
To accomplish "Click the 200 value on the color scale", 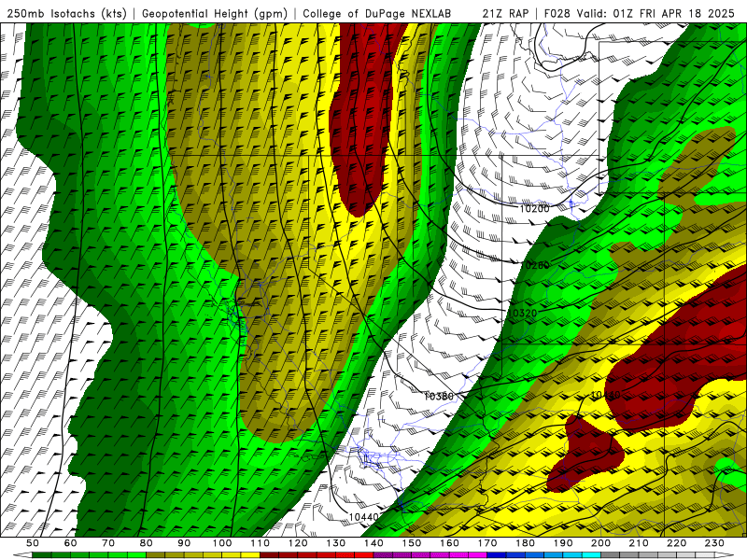I will (x=601, y=543).
